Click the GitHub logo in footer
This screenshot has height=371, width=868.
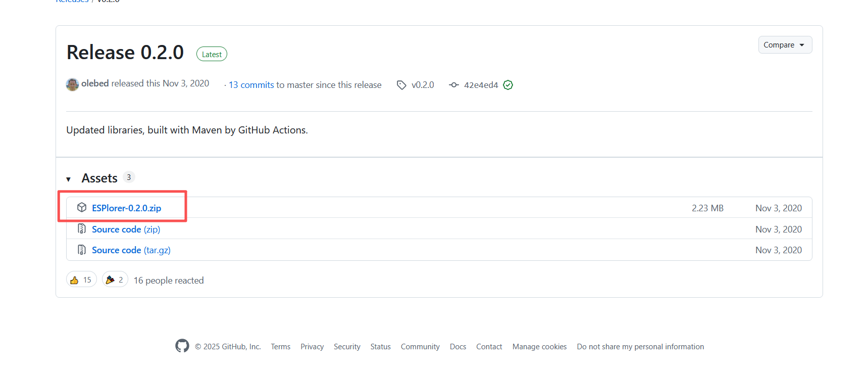pyautogui.click(x=182, y=346)
